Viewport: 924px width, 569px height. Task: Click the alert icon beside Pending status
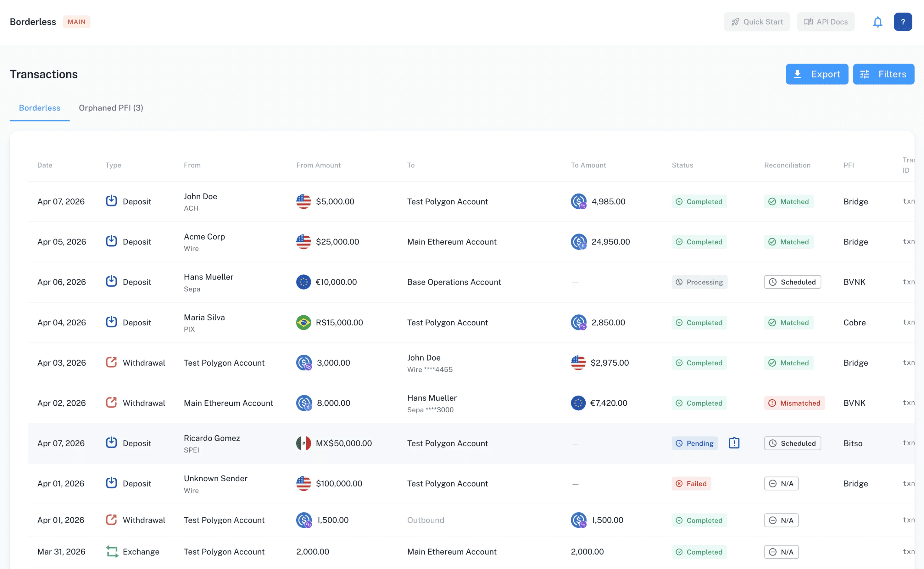(x=734, y=443)
